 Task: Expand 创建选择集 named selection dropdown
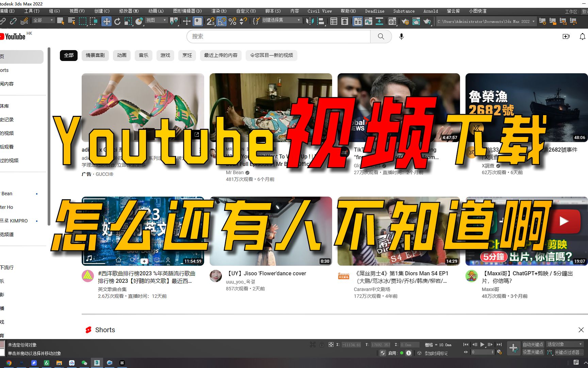pos(281,20)
